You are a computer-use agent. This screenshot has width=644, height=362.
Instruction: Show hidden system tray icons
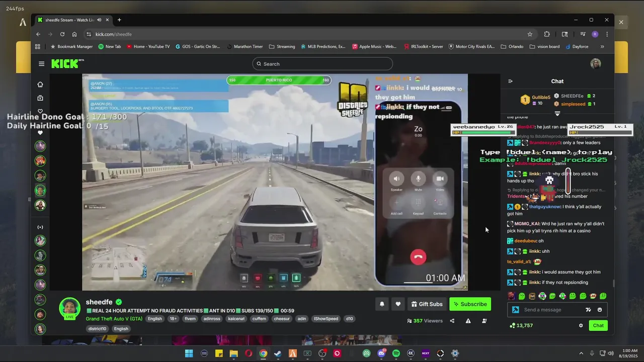(x=581, y=353)
